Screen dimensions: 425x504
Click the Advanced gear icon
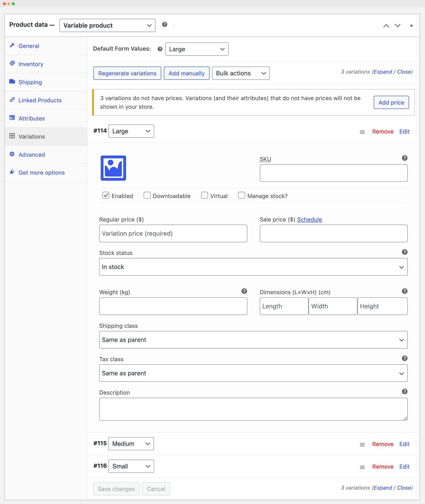[x=12, y=154]
